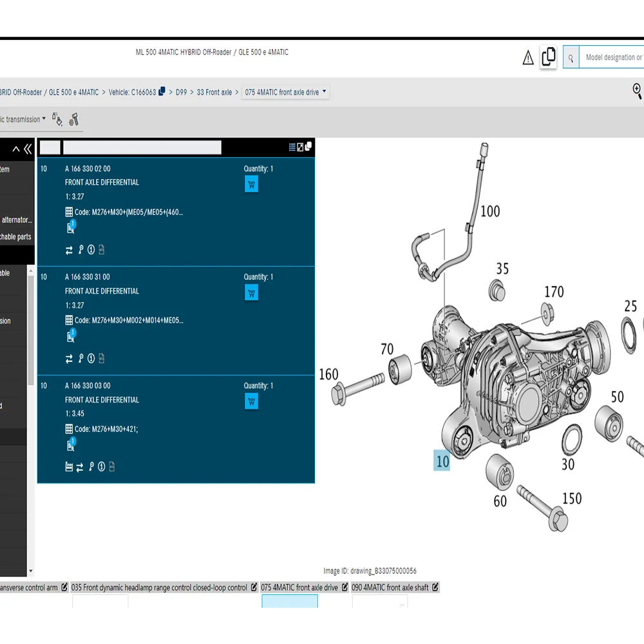Click the Vehicle: C166063 breadcrumb link
644x644 pixels.
pos(132,92)
